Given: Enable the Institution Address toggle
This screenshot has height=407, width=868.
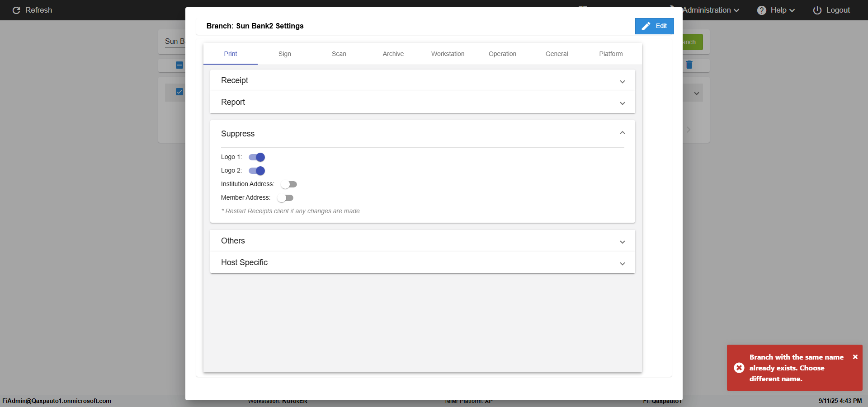Looking at the screenshot, I should (289, 184).
